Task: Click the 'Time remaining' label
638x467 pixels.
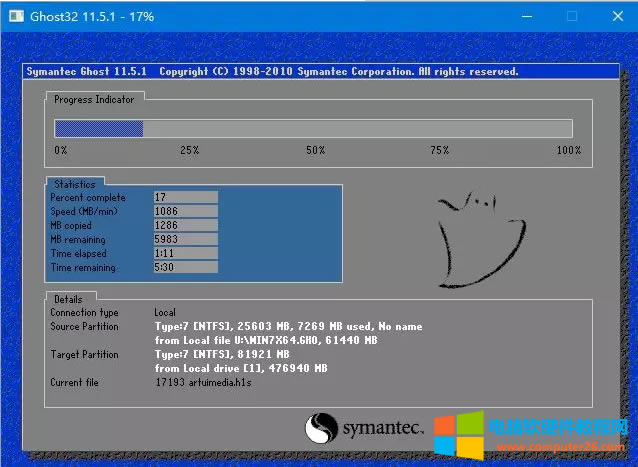Action: tap(83, 267)
